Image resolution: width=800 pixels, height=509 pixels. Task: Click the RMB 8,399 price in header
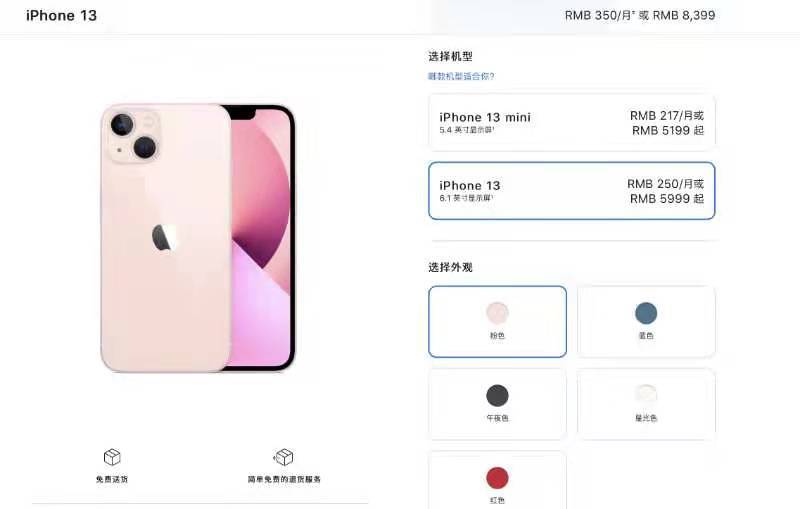[684, 15]
